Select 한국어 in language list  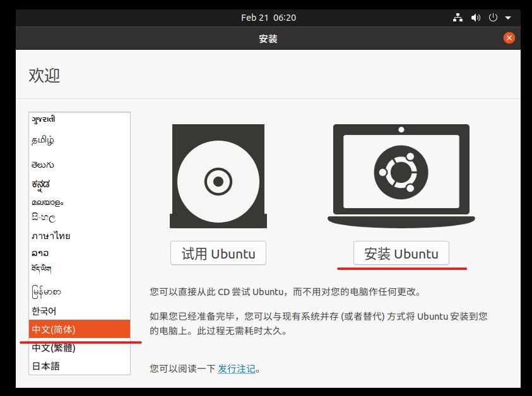(80, 311)
